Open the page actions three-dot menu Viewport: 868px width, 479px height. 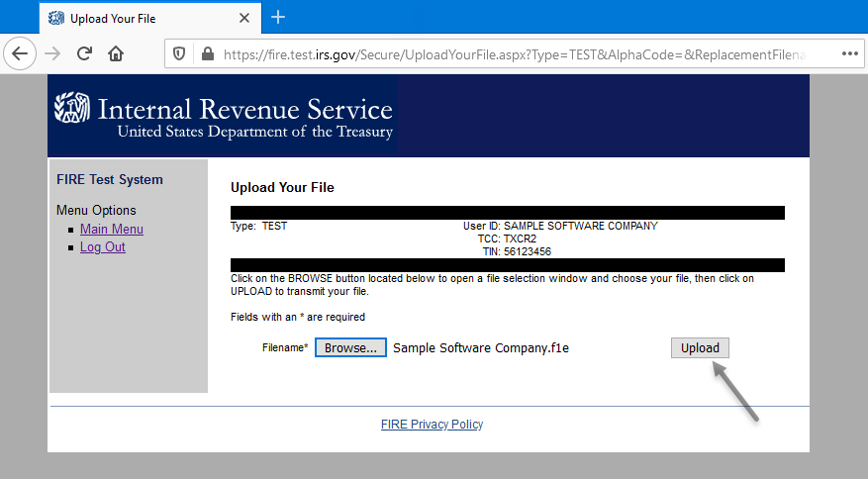(849, 54)
